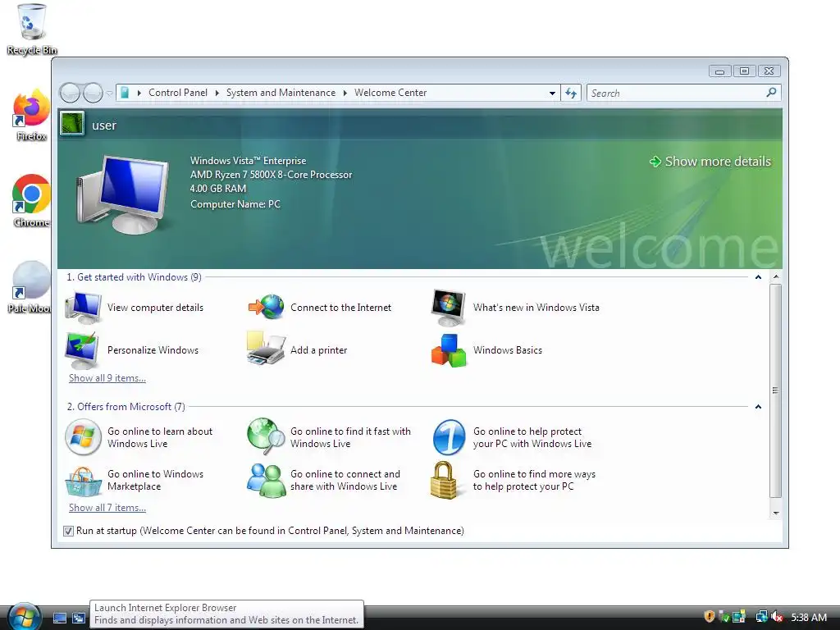The image size is (840, 630).
Task: Click the Show all 7 items link
Action: [107, 507]
